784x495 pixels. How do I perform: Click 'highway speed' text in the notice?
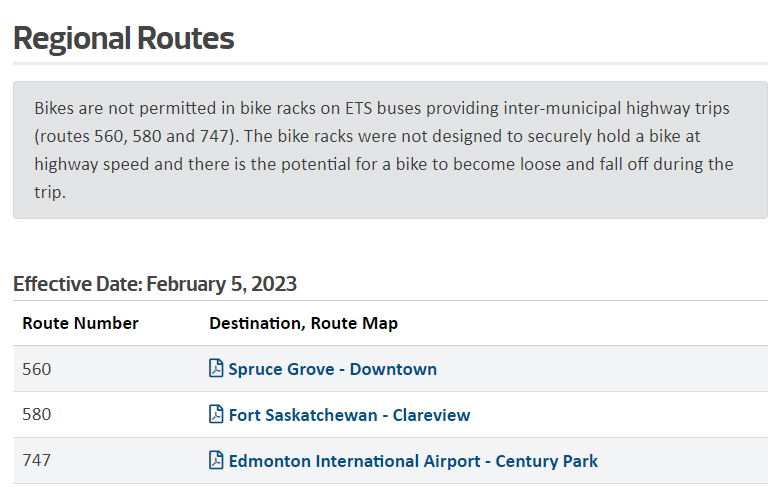92,164
